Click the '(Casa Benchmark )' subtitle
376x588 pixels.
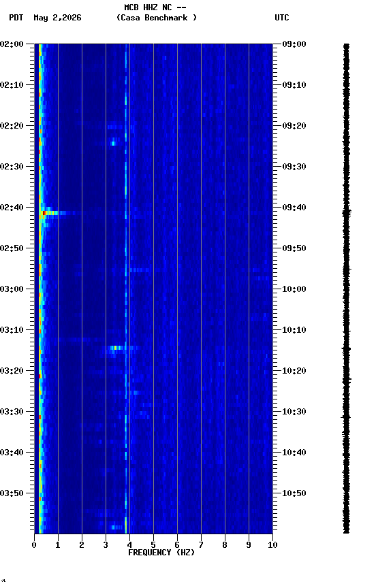156,18
